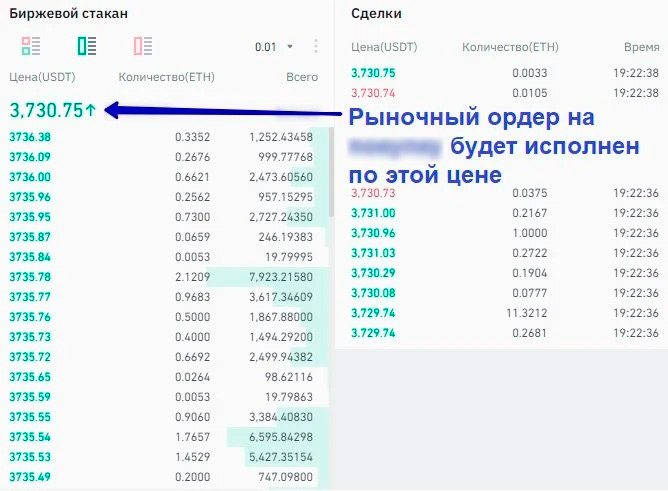
Task: Select order book row priced 3735.65
Action: tap(164, 377)
